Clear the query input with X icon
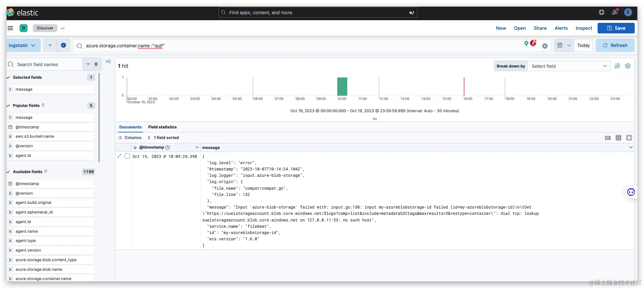644x288 pixels. (545, 46)
